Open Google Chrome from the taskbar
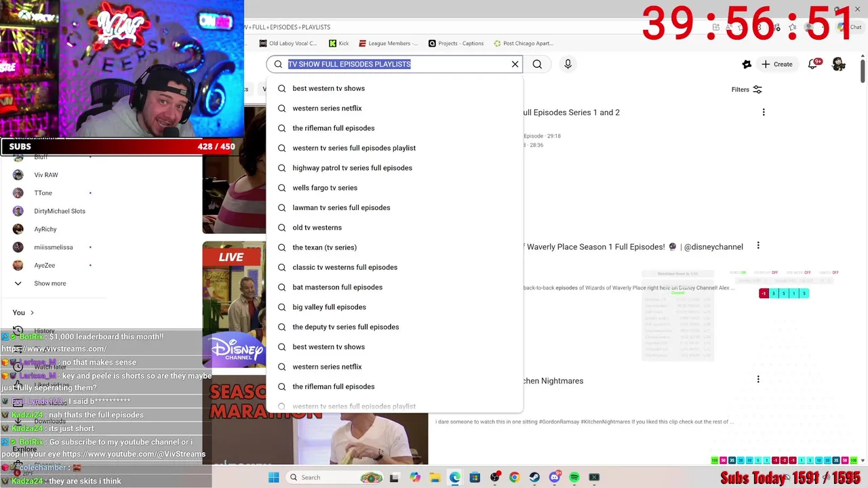Viewport: 868px width, 488px height. pyautogui.click(x=515, y=477)
